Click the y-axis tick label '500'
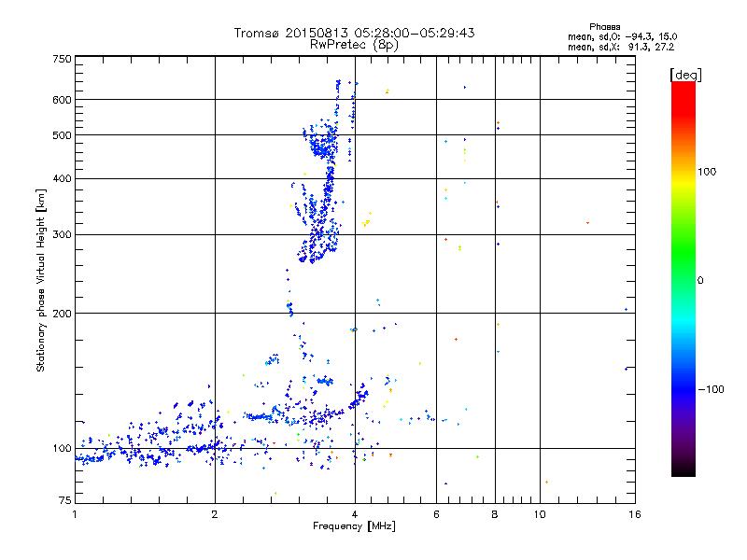 [62, 135]
